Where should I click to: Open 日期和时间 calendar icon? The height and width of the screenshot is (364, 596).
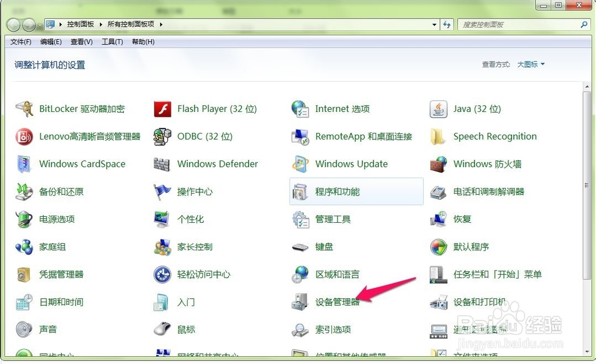click(24, 302)
